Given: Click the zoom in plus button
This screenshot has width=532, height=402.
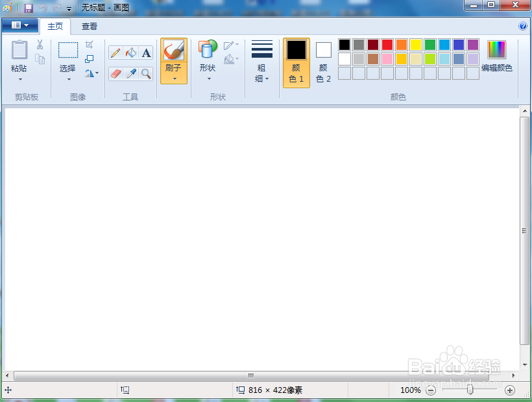Looking at the screenshot, I should coord(509,390).
